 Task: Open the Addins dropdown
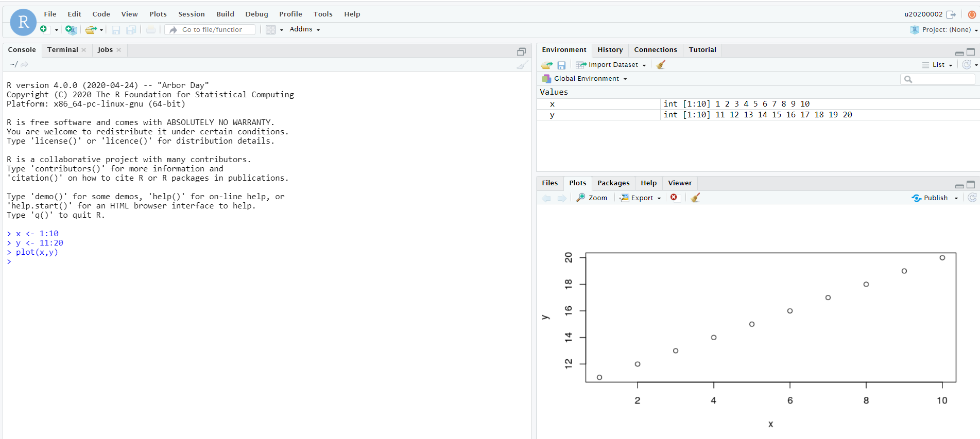pos(305,29)
